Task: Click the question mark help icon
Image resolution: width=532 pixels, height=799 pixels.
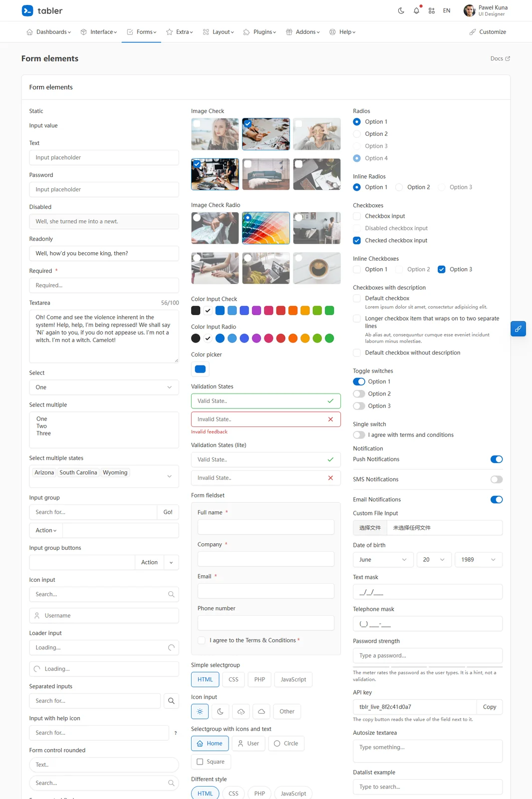Action: [176, 733]
